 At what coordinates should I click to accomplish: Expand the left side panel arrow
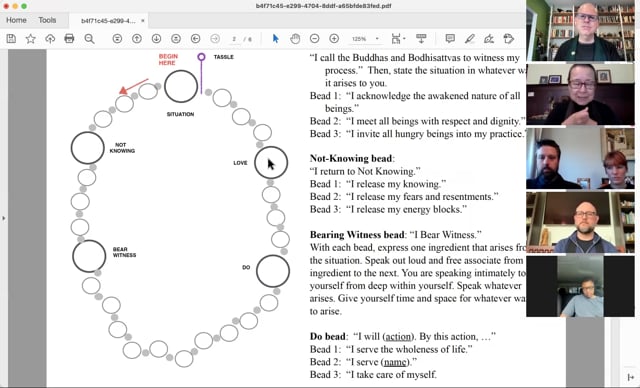(x=4, y=218)
